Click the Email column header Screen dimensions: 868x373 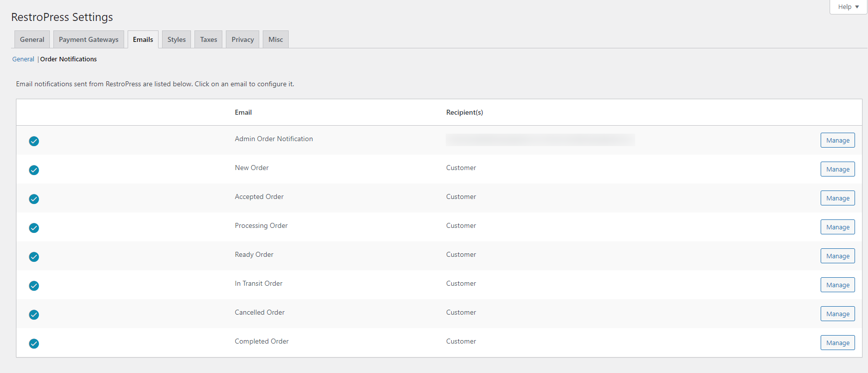tap(243, 112)
